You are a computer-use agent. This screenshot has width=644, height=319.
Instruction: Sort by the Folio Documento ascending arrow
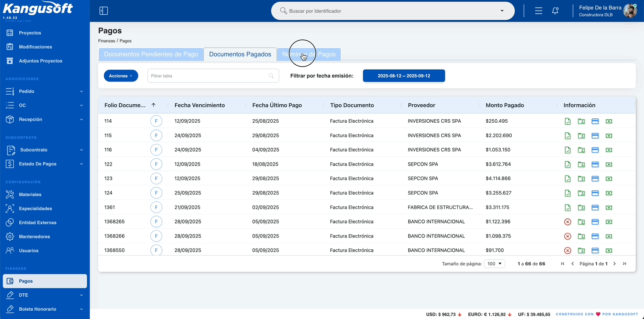click(x=153, y=105)
